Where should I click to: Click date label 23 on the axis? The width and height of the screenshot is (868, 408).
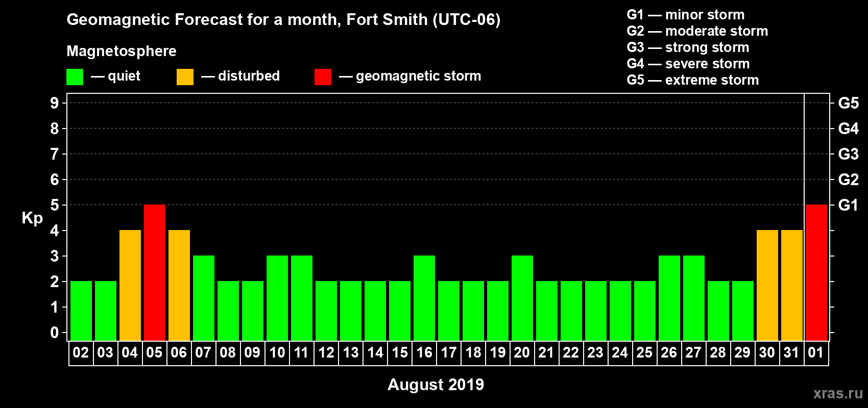point(595,352)
